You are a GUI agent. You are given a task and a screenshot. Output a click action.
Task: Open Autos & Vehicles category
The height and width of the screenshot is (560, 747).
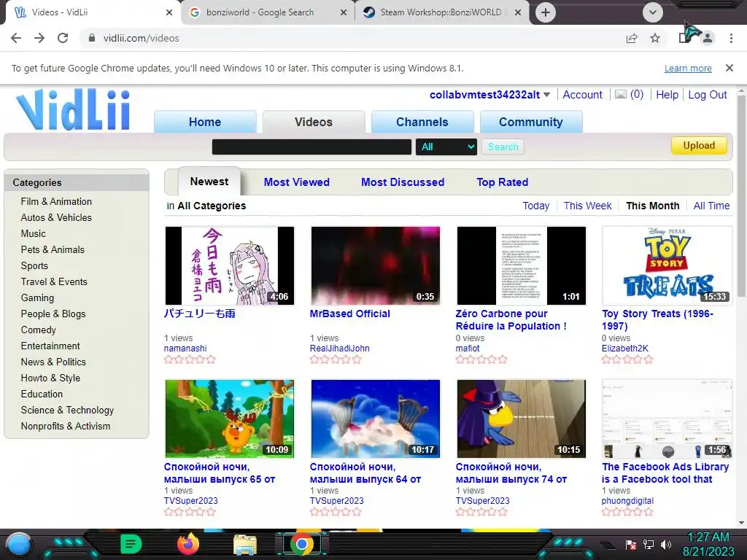(56, 217)
